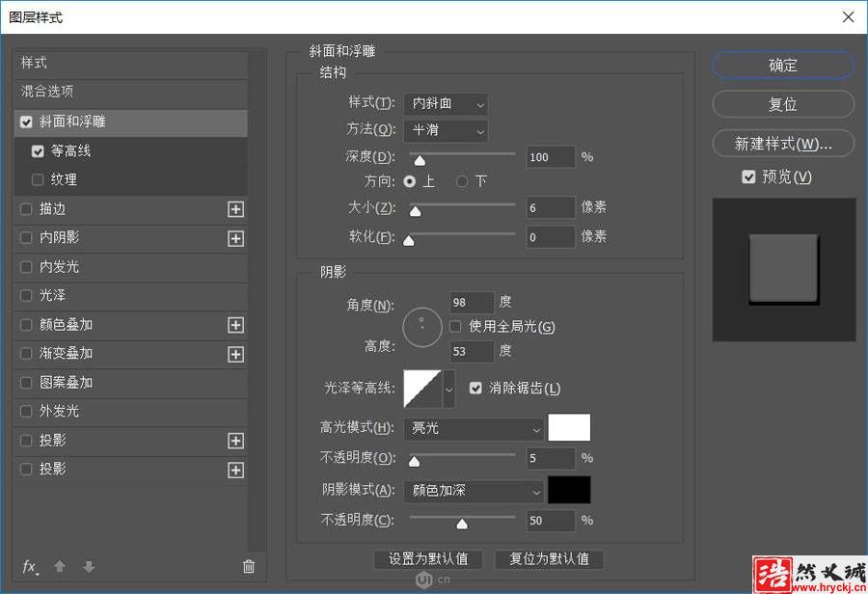Viewport: 868px width, 594px height.
Task: Enable the 纹理 checkbox
Action: [38, 180]
